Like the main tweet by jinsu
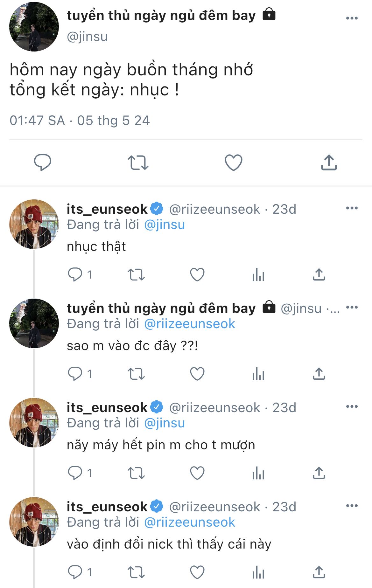 [234, 163]
